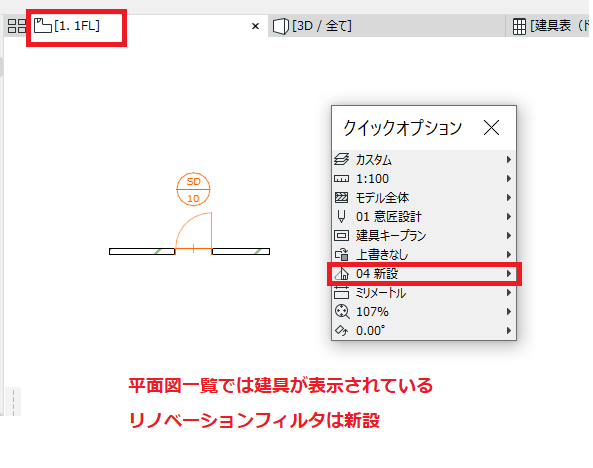
Task: Expand the 107% zoom submenu arrow
Action: 509,312
